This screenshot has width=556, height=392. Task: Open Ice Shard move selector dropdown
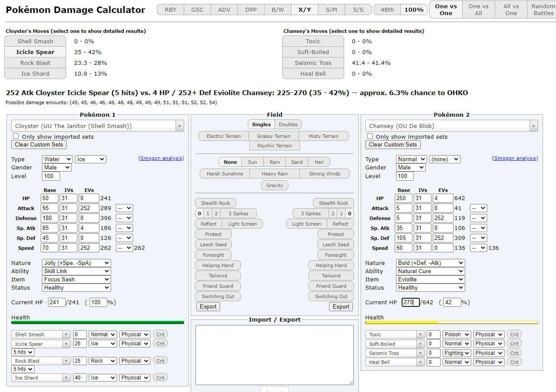[41, 378]
